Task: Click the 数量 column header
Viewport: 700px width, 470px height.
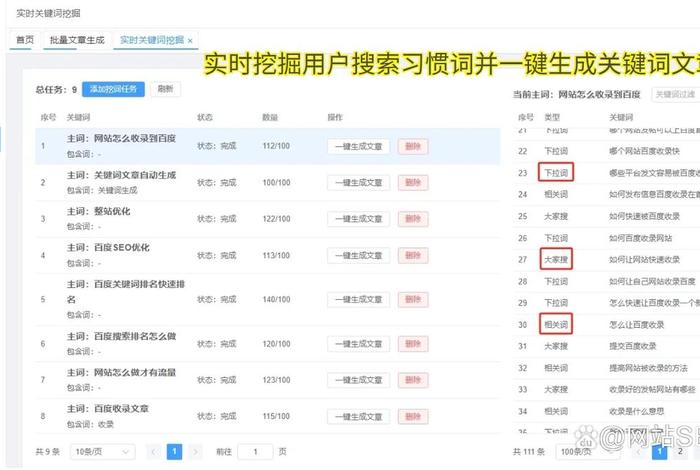Action: point(270,117)
